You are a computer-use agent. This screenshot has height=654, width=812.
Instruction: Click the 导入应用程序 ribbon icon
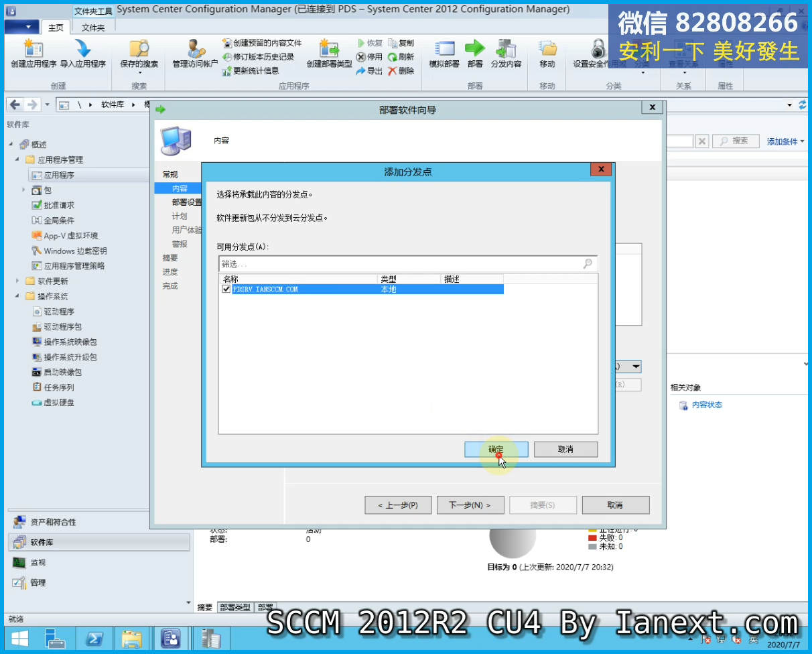pyautogui.click(x=83, y=54)
